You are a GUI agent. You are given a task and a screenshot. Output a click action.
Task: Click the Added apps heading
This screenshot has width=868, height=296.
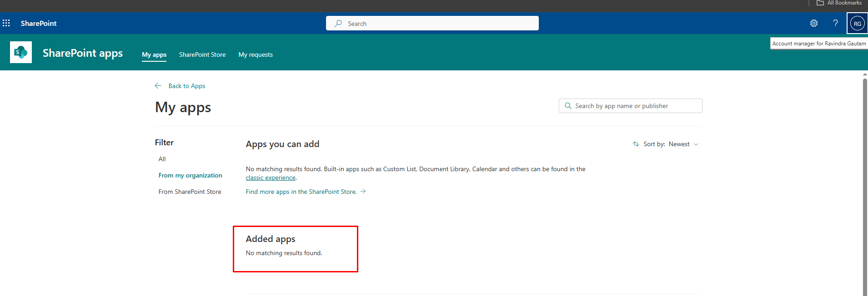tap(271, 239)
